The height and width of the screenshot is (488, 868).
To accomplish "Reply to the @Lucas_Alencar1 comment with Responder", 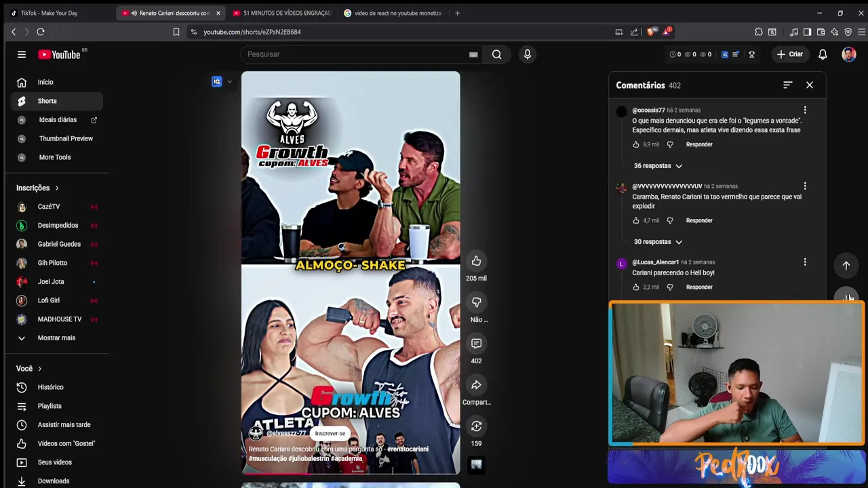I will [x=699, y=287].
